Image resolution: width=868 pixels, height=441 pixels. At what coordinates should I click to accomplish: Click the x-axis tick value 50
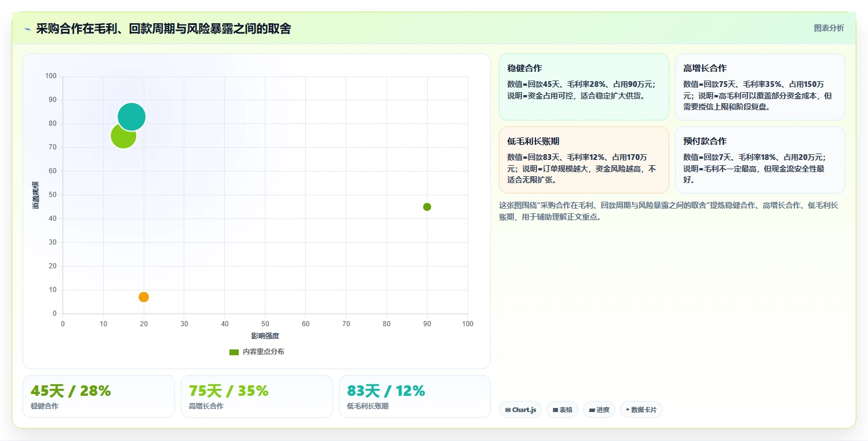pos(265,324)
